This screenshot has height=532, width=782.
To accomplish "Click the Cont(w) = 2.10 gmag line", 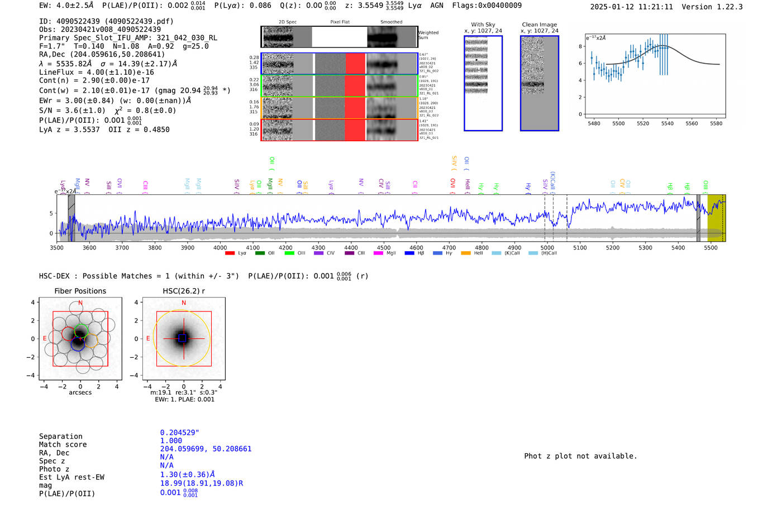I will pos(135,90).
